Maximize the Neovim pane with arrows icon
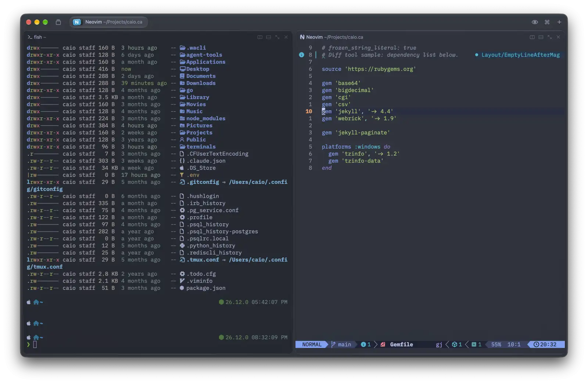 tap(549, 37)
